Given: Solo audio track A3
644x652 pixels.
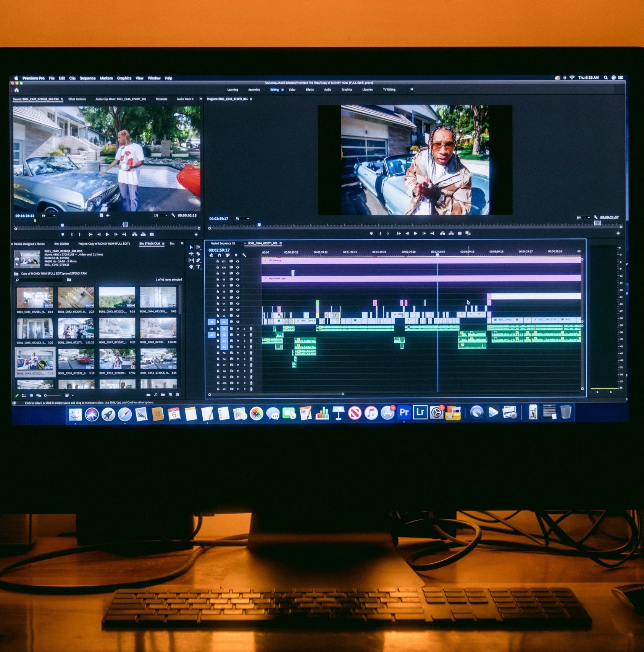Looking at the screenshot, I should 244,341.
